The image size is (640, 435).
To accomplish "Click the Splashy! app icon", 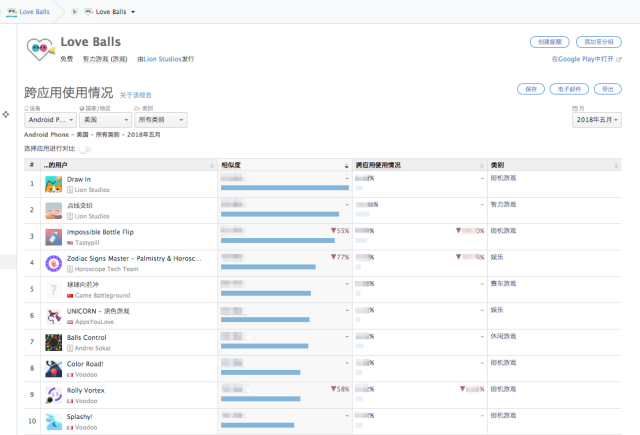I will pos(53,422).
